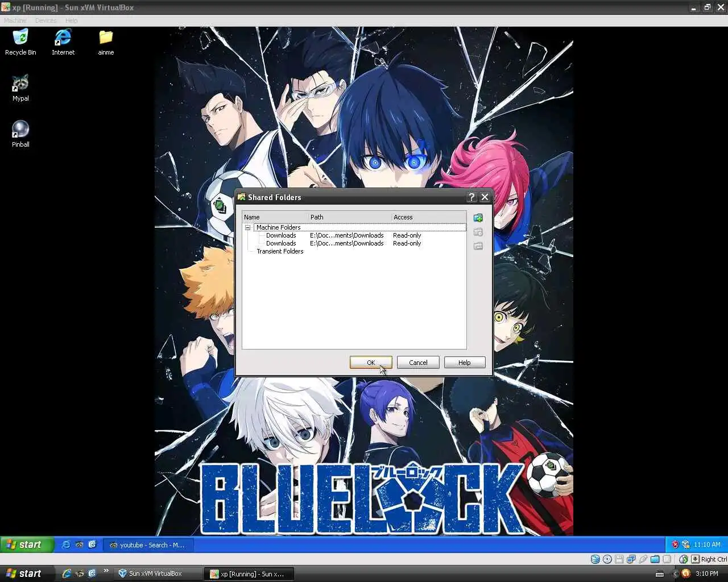Viewport: 728px width, 582px height.
Task: Click the floppy disk status bar icon
Action: point(619,559)
